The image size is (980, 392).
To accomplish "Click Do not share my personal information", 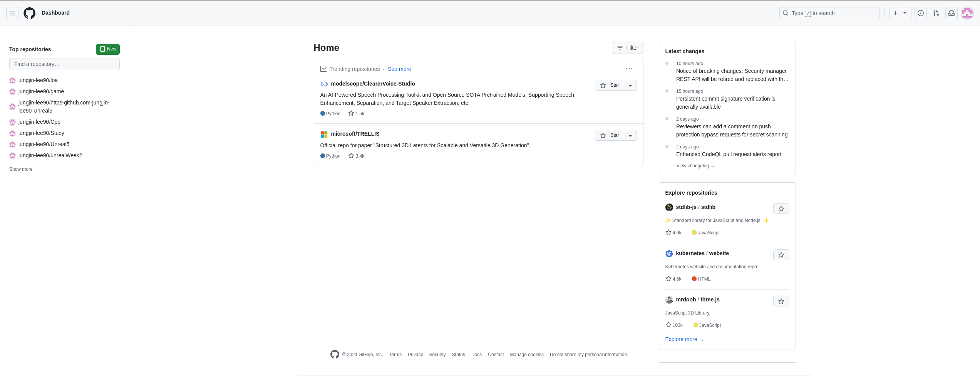I will 588,355.
